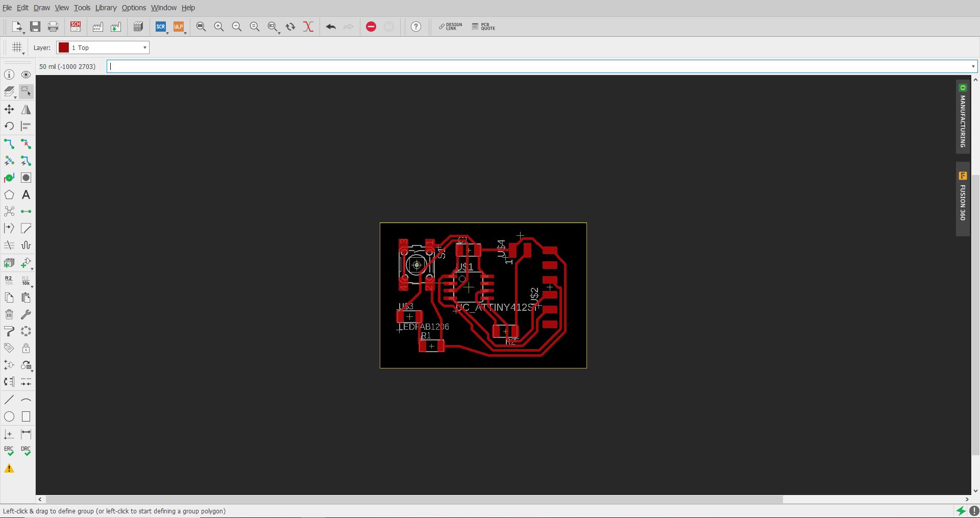
Task: Open the View menu
Action: click(62, 8)
